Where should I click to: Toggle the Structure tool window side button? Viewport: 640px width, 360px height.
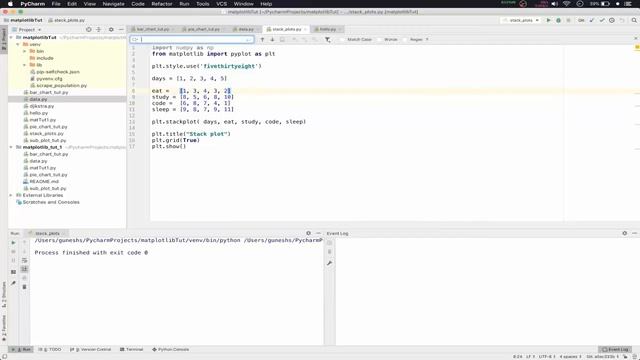4,295
